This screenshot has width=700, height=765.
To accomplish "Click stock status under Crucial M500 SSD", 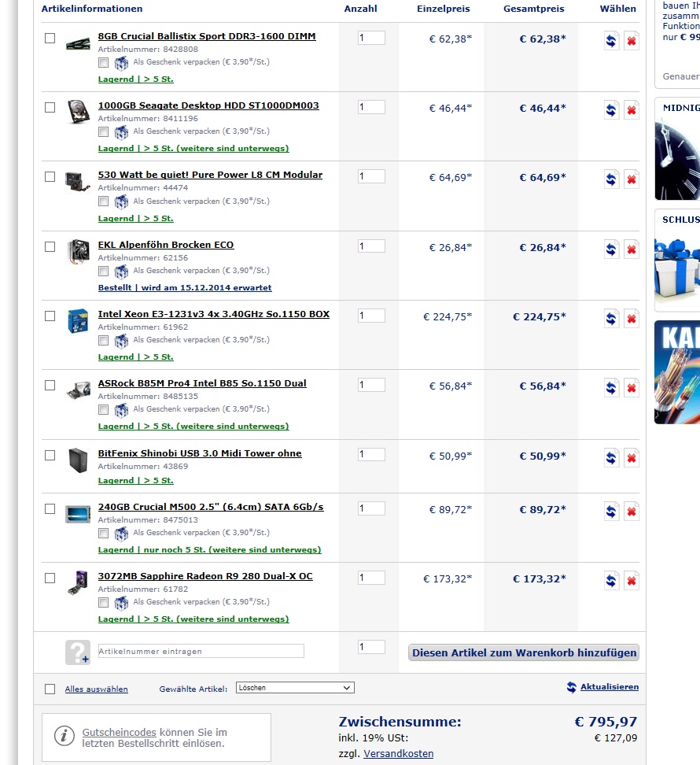I will [210, 550].
